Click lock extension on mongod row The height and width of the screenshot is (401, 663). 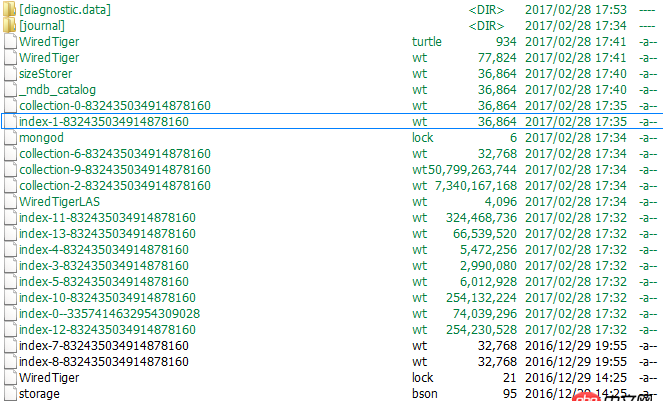point(422,138)
